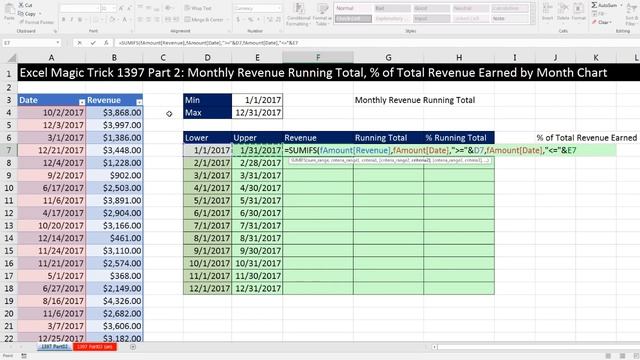640x360 pixels.
Task: Apply the Good cell style
Action: pos(431,8)
